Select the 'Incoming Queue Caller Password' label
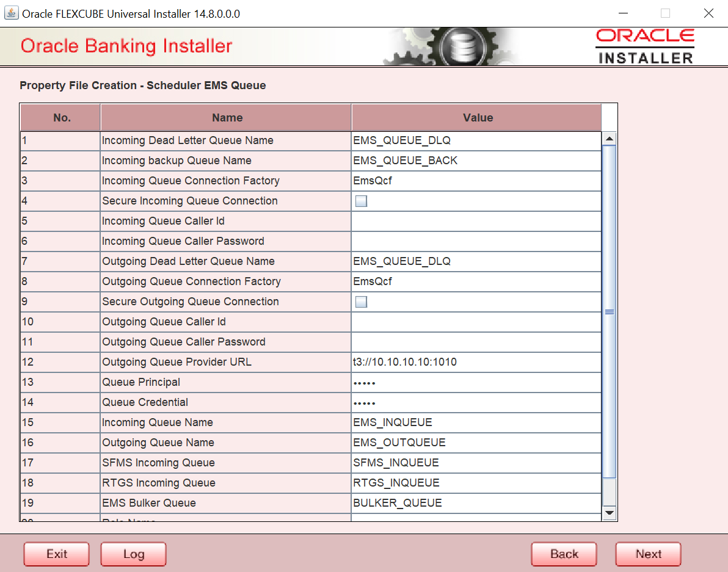The height and width of the screenshot is (572, 728). (183, 241)
